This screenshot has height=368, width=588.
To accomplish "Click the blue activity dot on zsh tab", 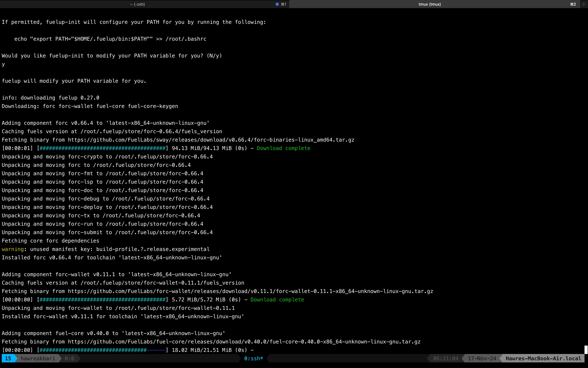I will coord(277,4).
